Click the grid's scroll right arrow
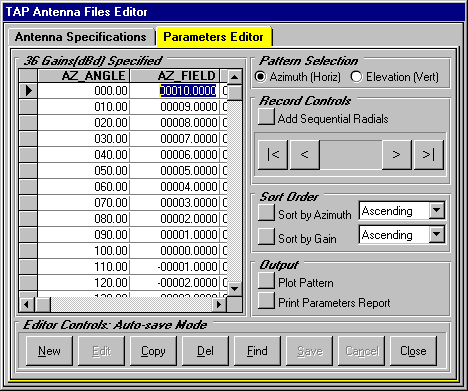Viewport: 468px width, 391px height. [x=219, y=304]
